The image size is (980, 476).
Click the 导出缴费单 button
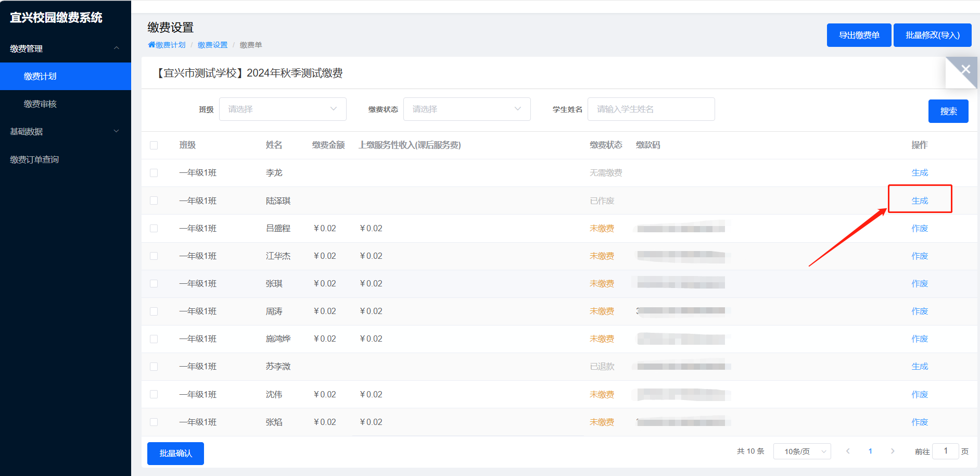pos(859,35)
